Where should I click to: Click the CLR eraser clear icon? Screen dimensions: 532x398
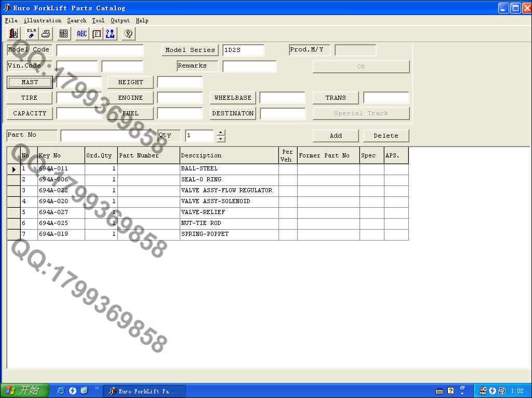click(x=31, y=34)
